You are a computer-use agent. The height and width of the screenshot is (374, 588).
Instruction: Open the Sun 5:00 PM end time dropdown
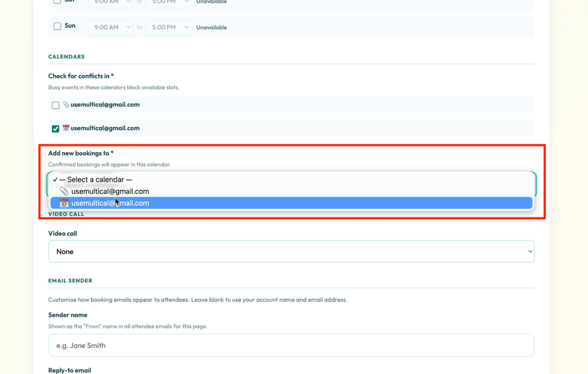(x=167, y=26)
